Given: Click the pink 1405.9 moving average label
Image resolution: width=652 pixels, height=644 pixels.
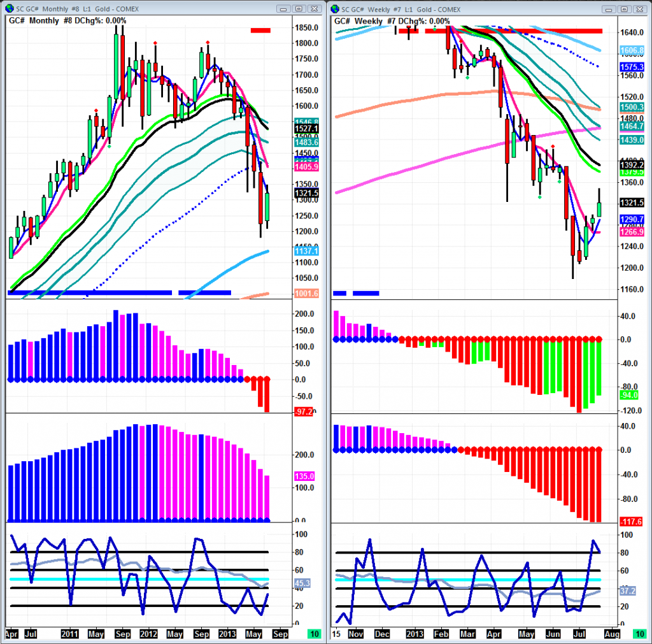Looking at the screenshot, I should pyautogui.click(x=306, y=167).
